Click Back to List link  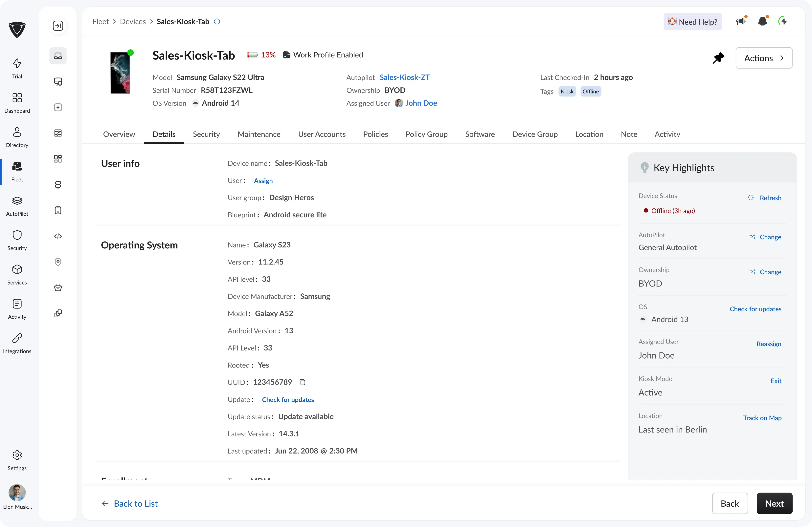pos(130,503)
